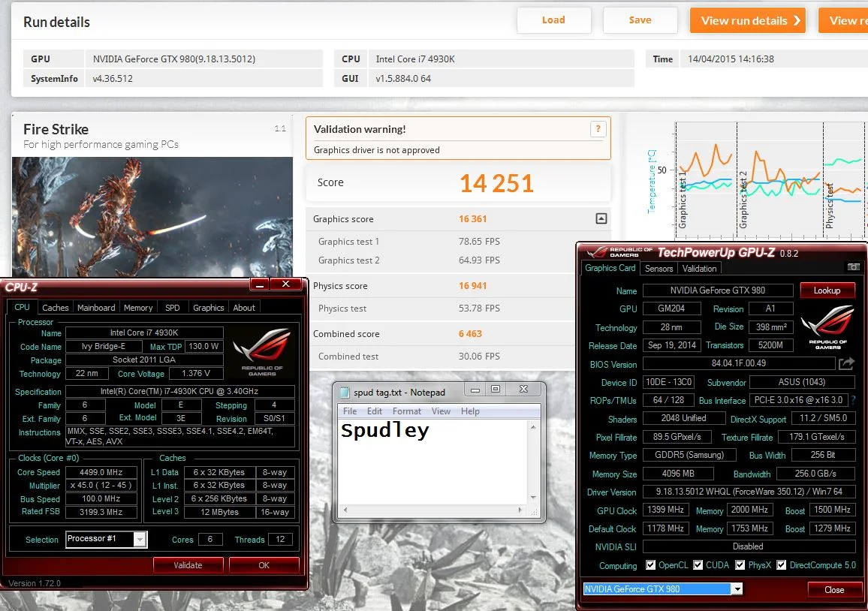Click the BIOS Version share icon in GPU-Z

click(846, 363)
